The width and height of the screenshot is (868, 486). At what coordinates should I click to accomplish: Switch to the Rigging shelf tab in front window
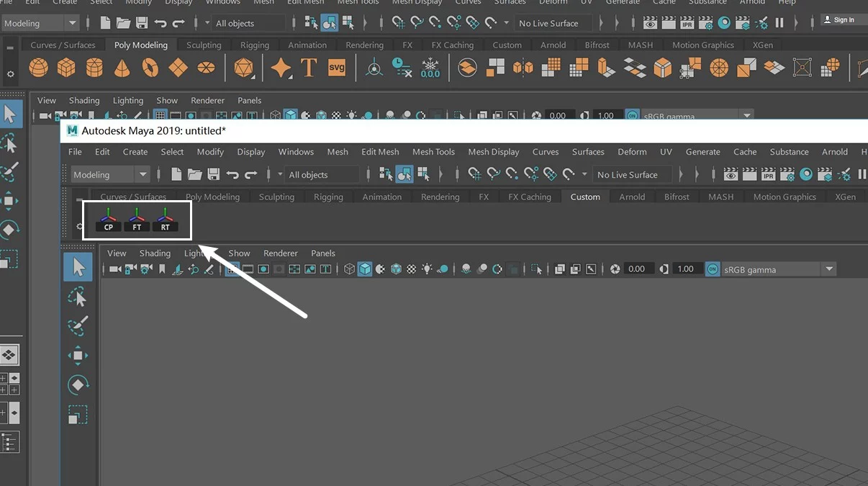click(x=328, y=197)
